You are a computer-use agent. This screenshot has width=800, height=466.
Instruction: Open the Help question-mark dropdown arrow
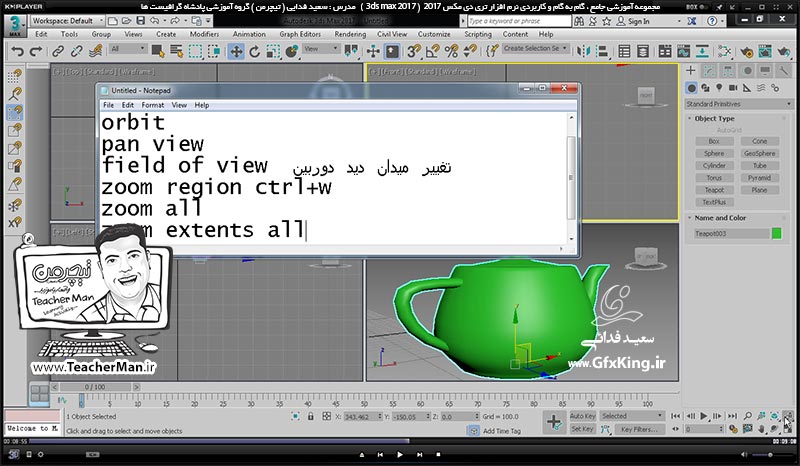(x=721, y=21)
